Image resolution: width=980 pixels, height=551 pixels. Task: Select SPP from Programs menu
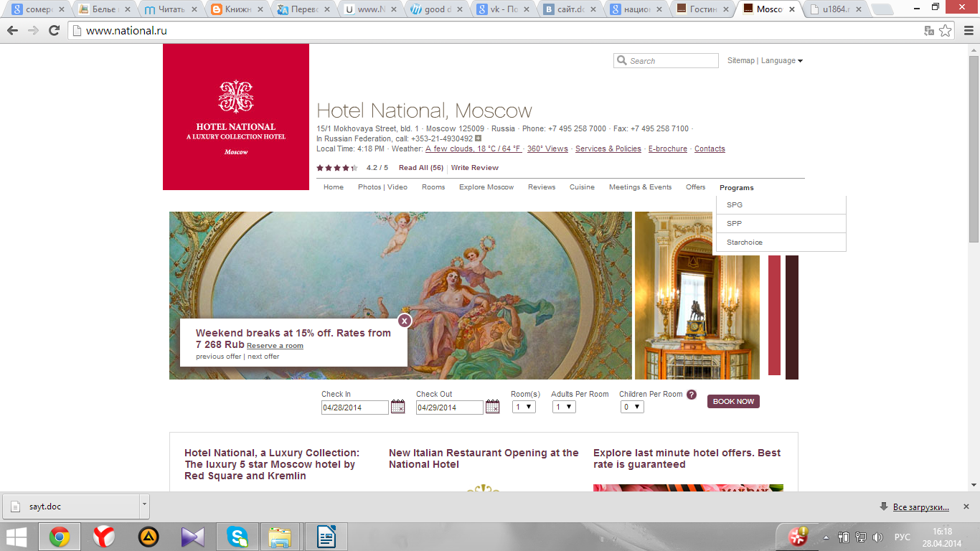[x=781, y=224]
